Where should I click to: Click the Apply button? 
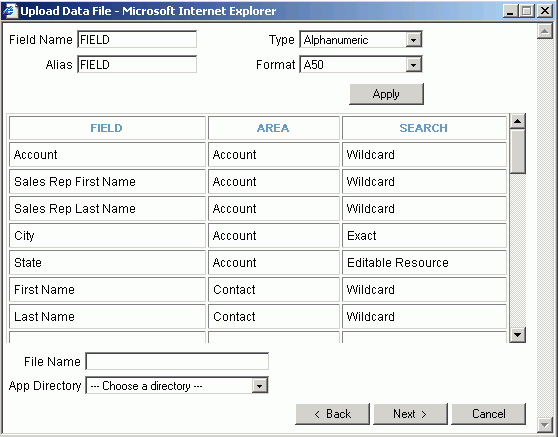(x=386, y=94)
